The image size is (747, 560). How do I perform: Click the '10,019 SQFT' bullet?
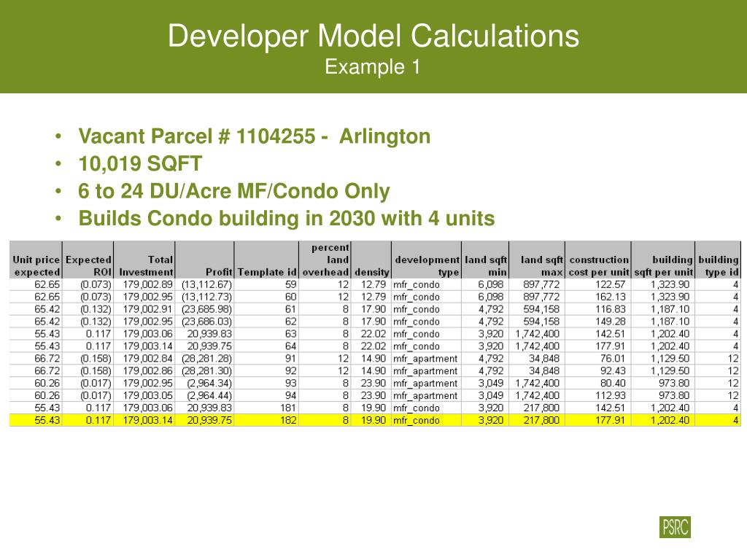coord(141,164)
